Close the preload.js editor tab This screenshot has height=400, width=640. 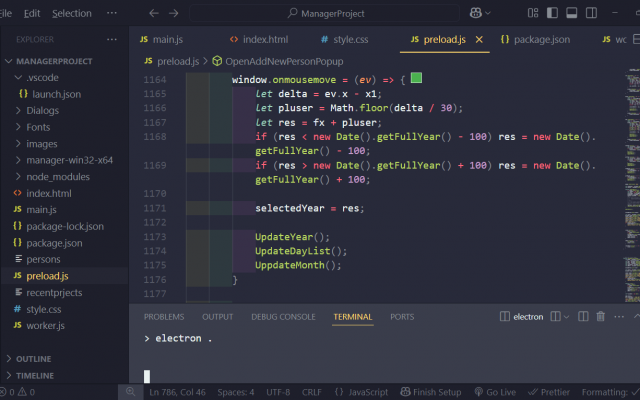pyautogui.click(x=479, y=39)
